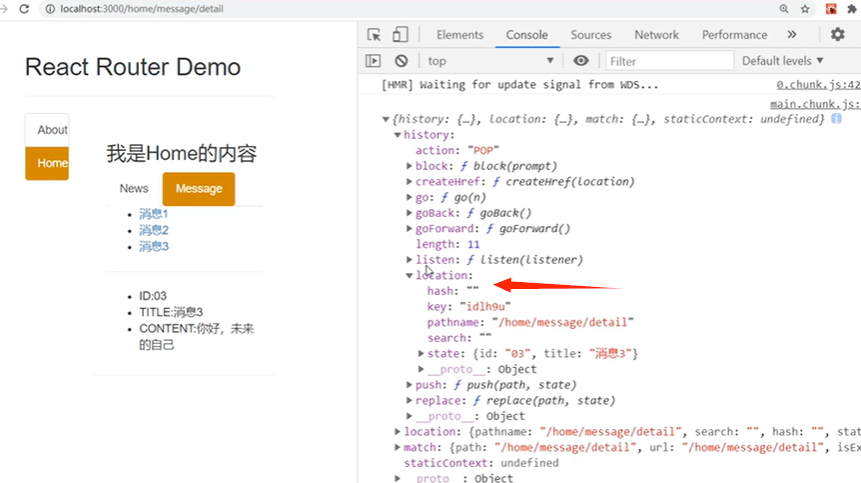Select the News tab

tap(134, 188)
